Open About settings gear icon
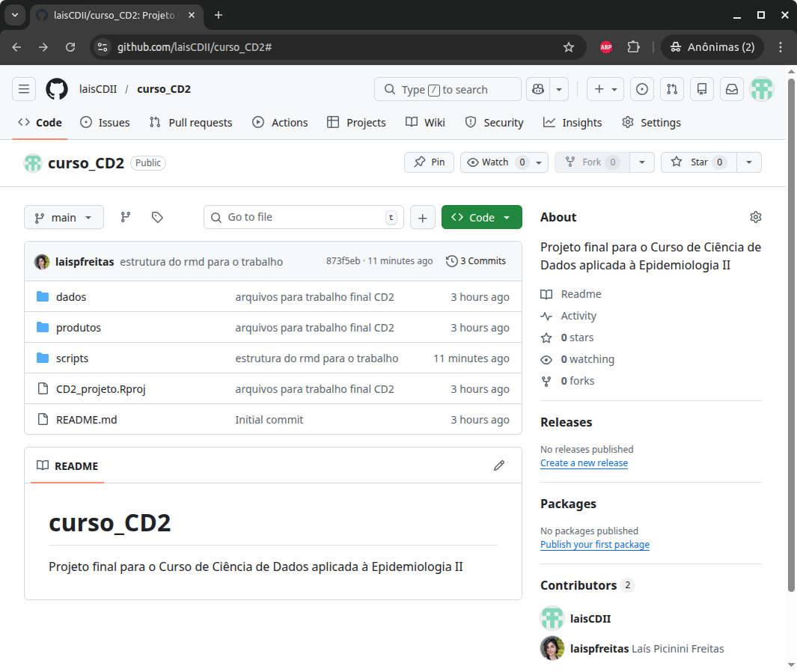This screenshot has width=797, height=672. coord(755,217)
